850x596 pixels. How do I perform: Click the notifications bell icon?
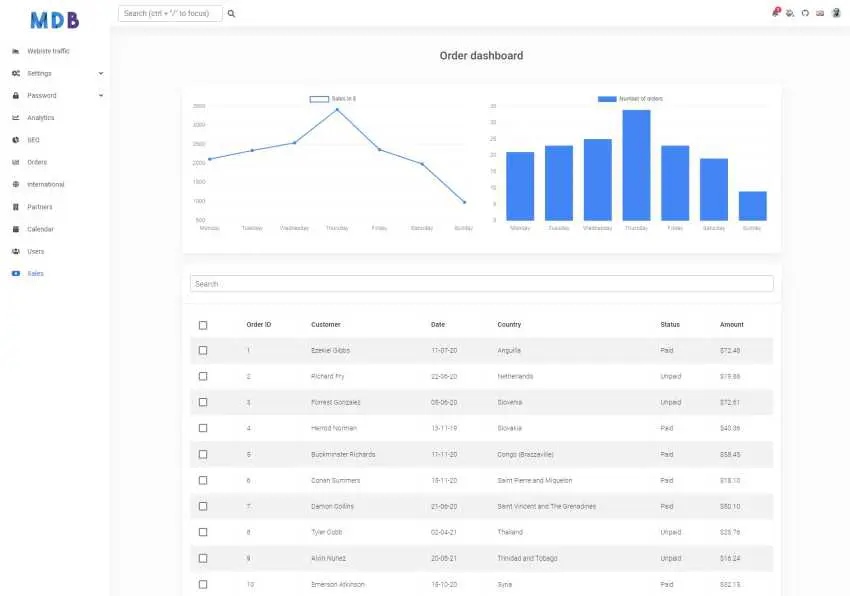click(777, 12)
